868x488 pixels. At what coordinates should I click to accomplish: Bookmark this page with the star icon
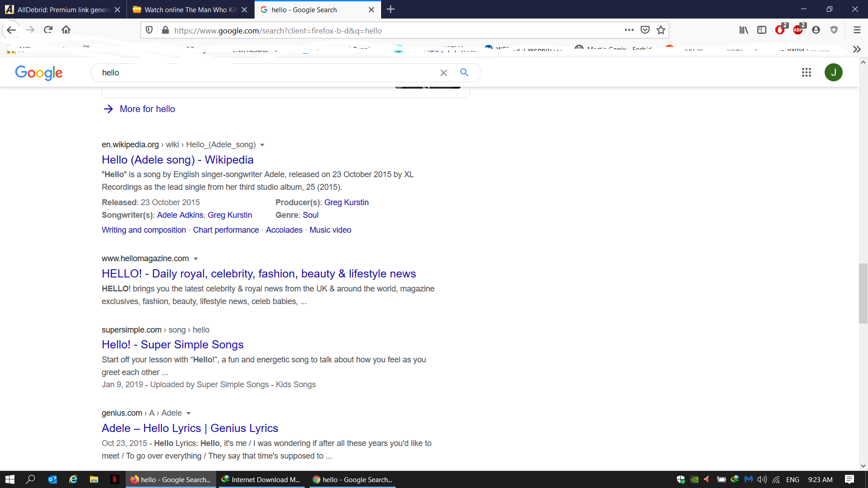point(661,30)
